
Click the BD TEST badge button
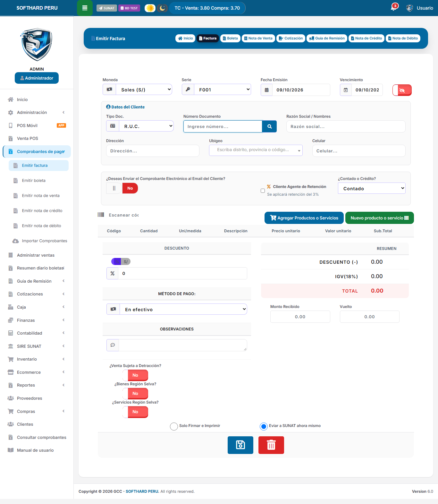coord(129,8)
